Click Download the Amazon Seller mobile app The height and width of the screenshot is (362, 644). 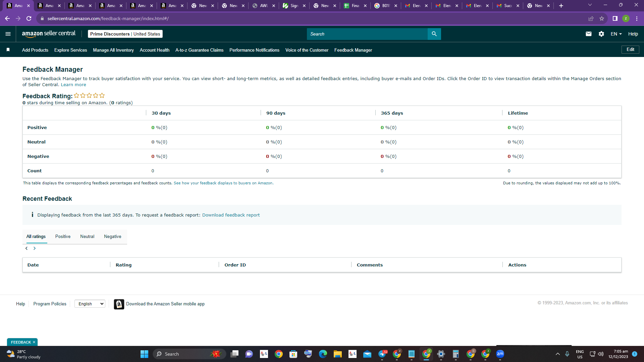tap(165, 304)
